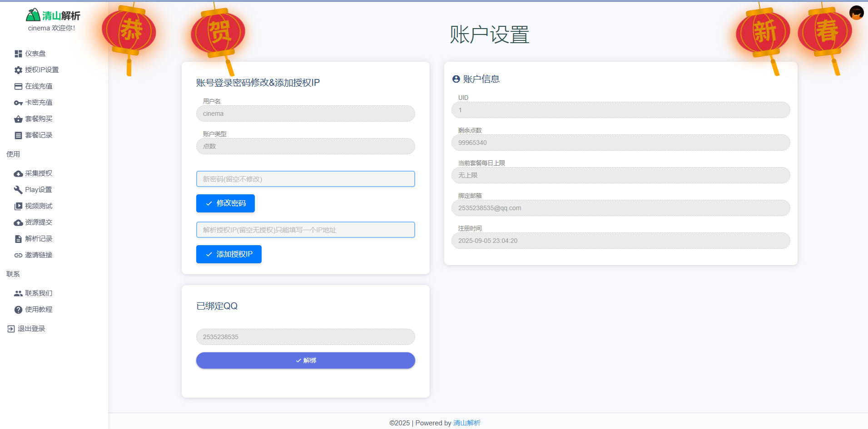
Task: Go to 资源提交 resource submission
Action: coord(39,222)
